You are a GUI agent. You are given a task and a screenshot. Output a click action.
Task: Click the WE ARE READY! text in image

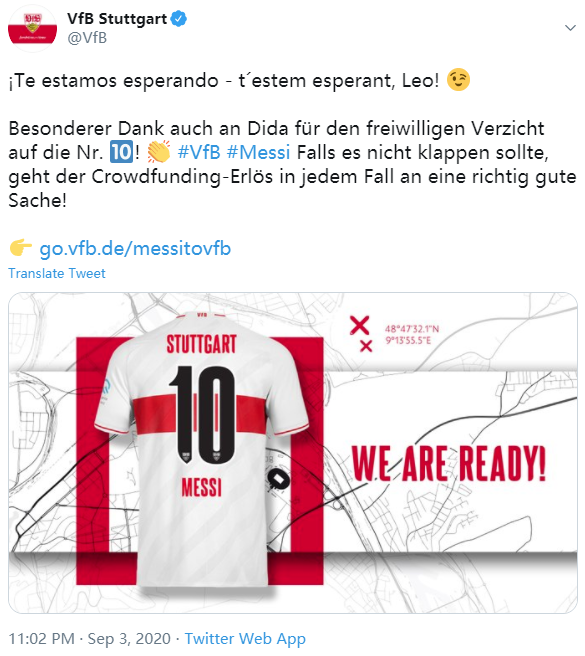[448, 464]
